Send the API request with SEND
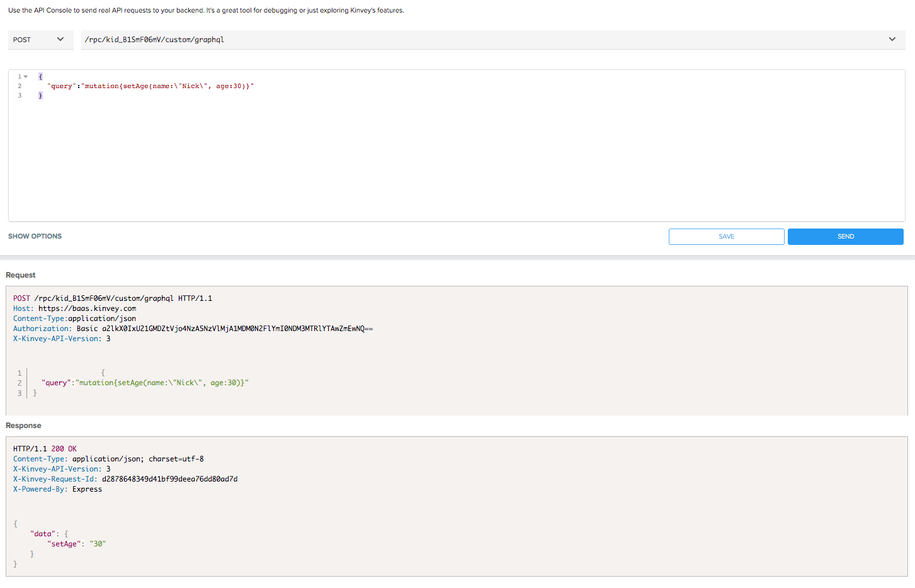Screen dimensions: 915x588 [x=845, y=237]
